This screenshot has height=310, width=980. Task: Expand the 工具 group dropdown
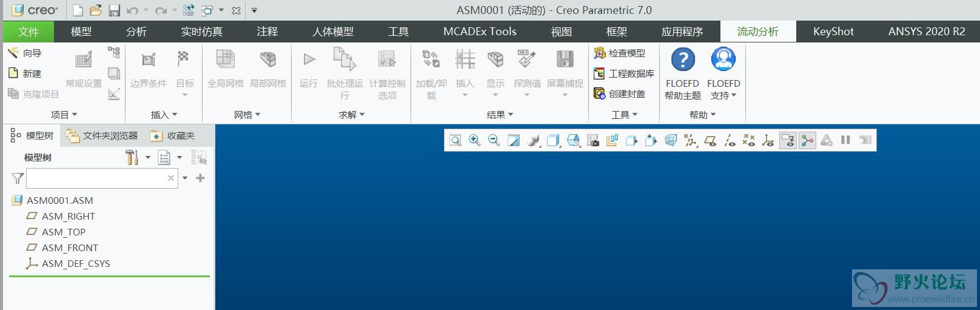624,114
